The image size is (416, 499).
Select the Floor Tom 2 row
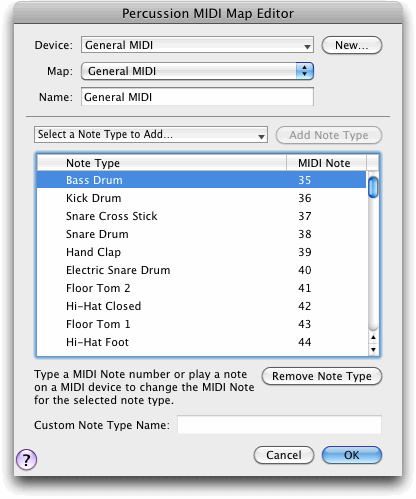(201, 288)
